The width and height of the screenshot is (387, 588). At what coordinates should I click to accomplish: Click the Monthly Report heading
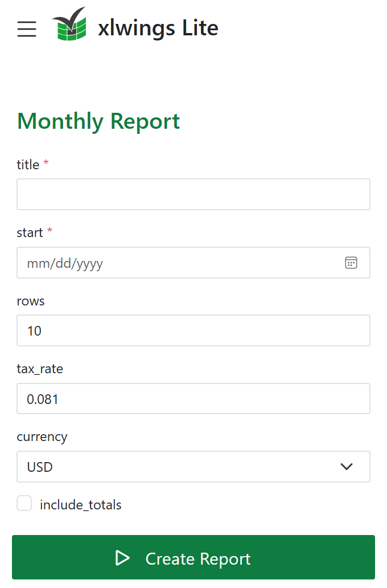click(98, 122)
